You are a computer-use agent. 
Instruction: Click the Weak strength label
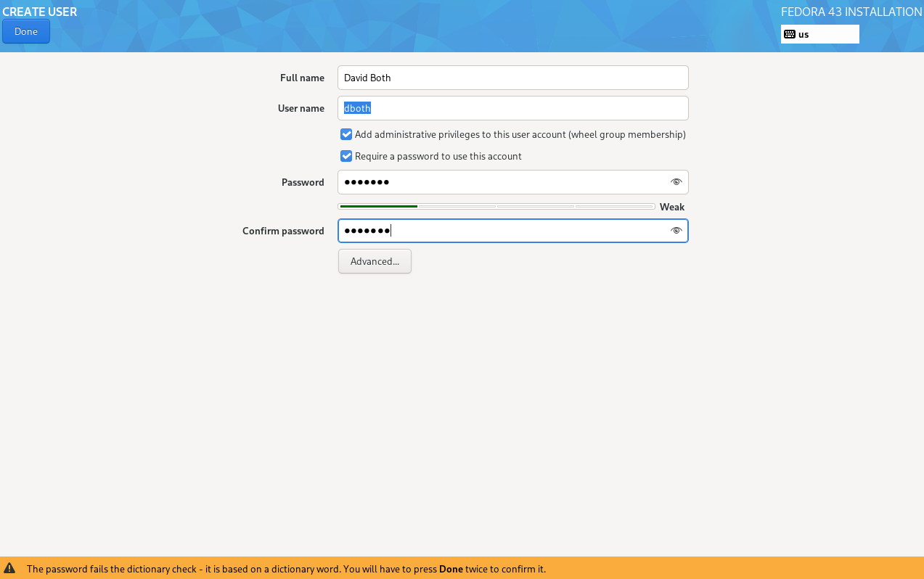tap(671, 207)
